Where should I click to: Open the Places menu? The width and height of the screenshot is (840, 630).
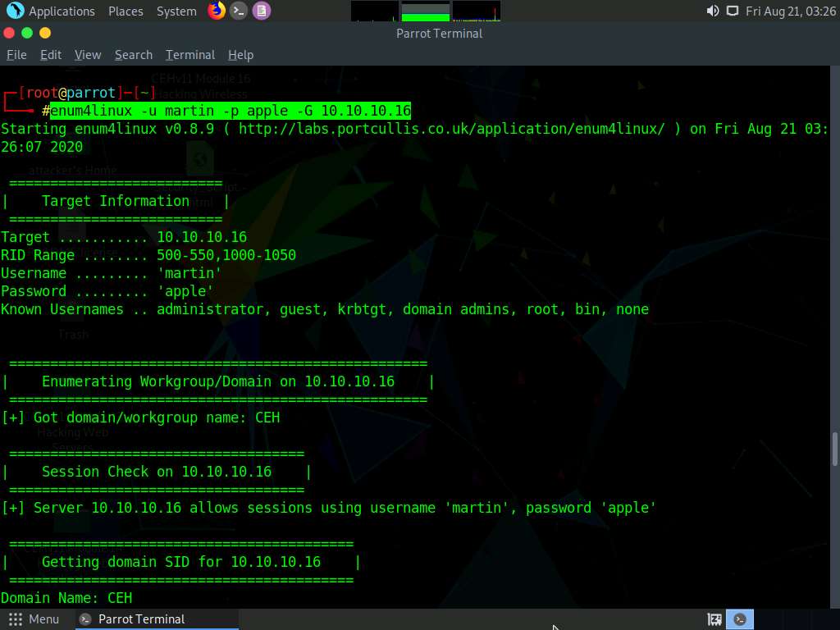pos(126,11)
